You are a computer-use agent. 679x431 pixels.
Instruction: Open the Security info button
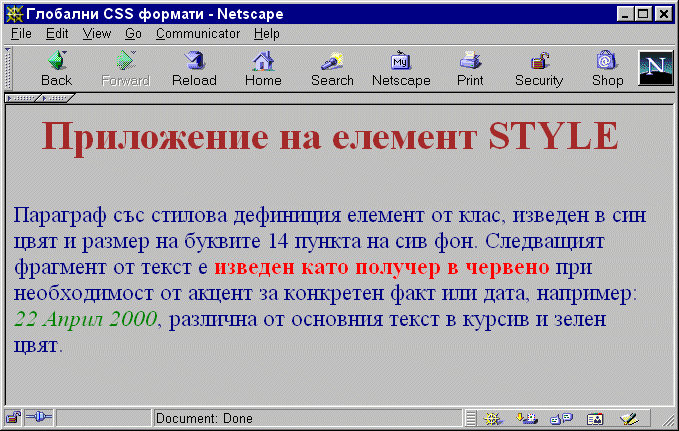tap(539, 68)
